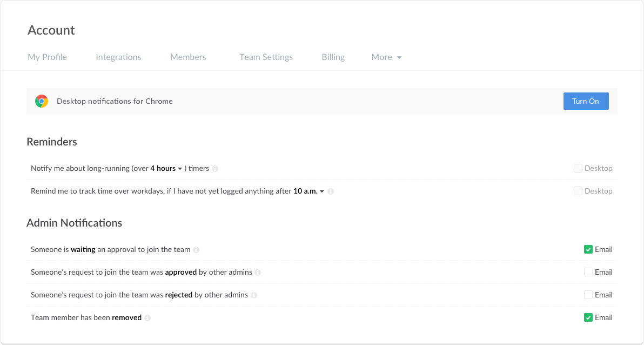Image resolution: width=644 pixels, height=345 pixels.
Task: Uncheck Email for team member removed
Action: tap(588, 317)
